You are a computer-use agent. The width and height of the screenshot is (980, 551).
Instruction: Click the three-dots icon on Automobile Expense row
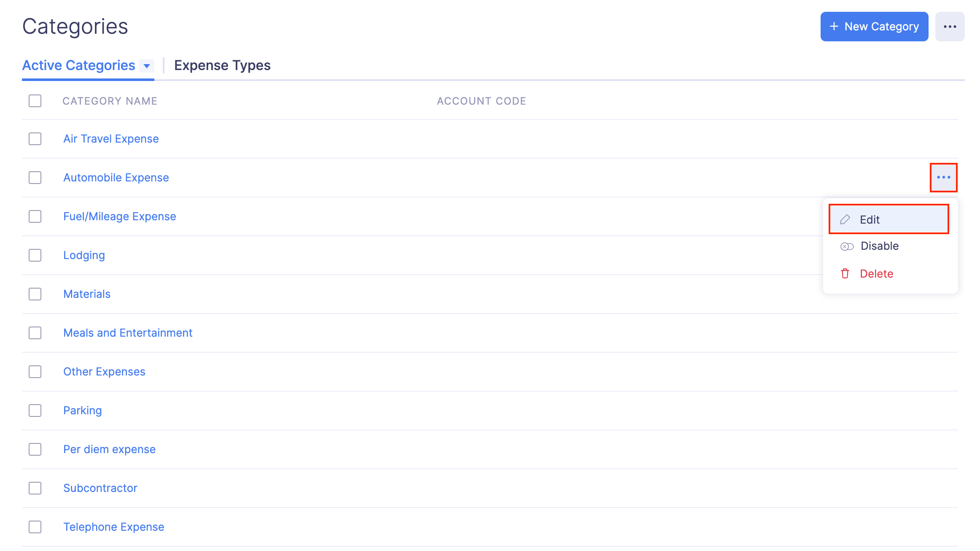point(943,178)
